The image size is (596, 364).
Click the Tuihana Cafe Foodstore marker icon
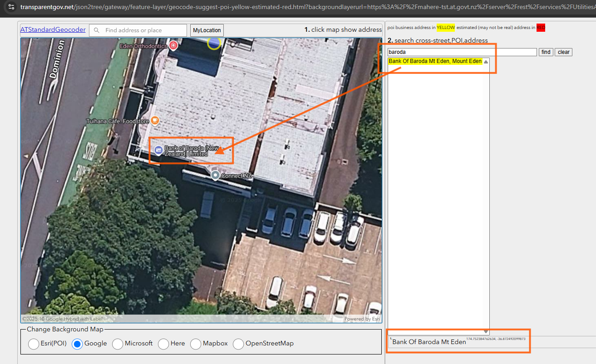tap(155, 121)
